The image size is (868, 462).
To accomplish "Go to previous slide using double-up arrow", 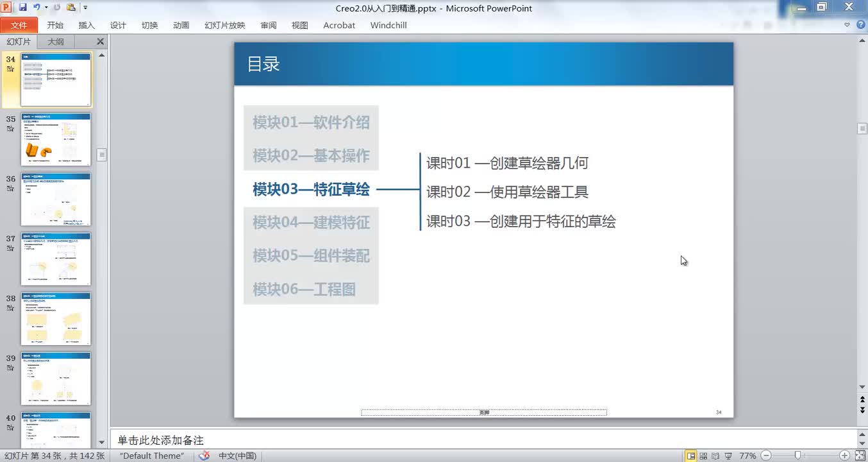I will point(862,400).
